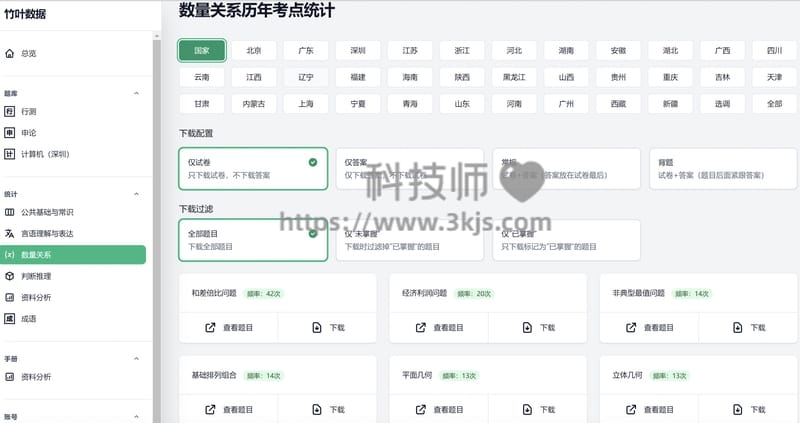Click chart icon for 资料分析 under 统计
This screenshot has width=800, height=423.
tap(10, 297)
